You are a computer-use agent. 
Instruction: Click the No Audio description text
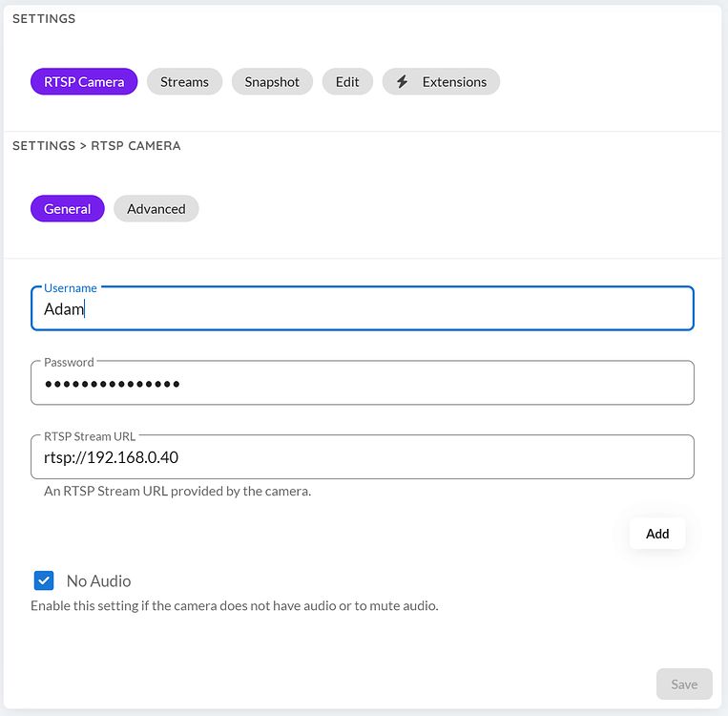tap(235, 606)
